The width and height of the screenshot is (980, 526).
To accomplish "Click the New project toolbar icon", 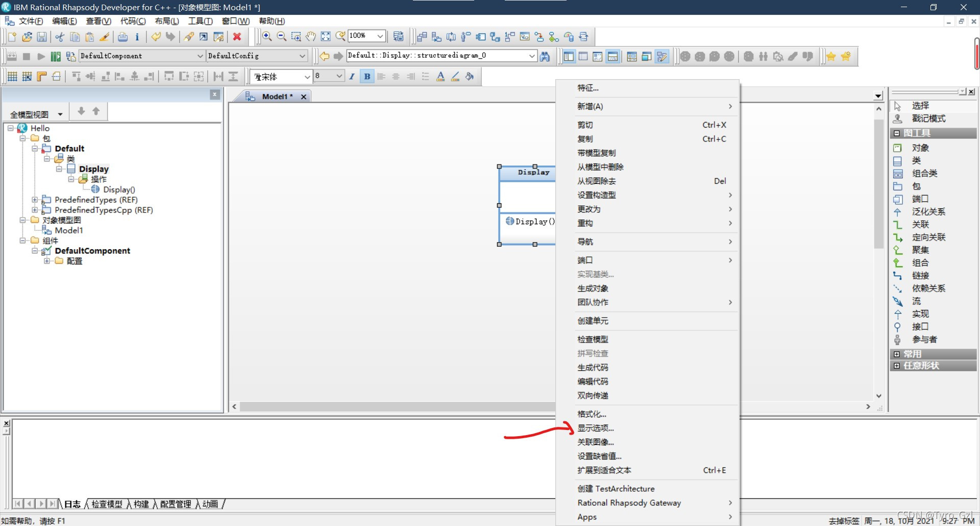I will 12,37.
